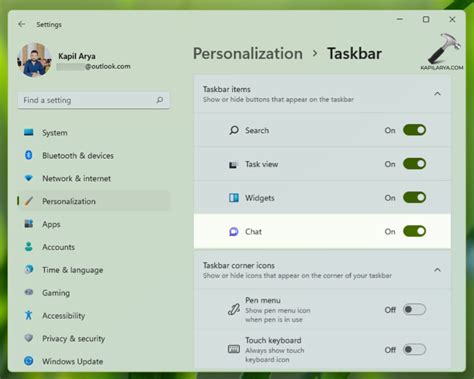The height and width of the screenshot is (379, 474).
Task: Turn off the Search toggle
Action: point(414,130)
